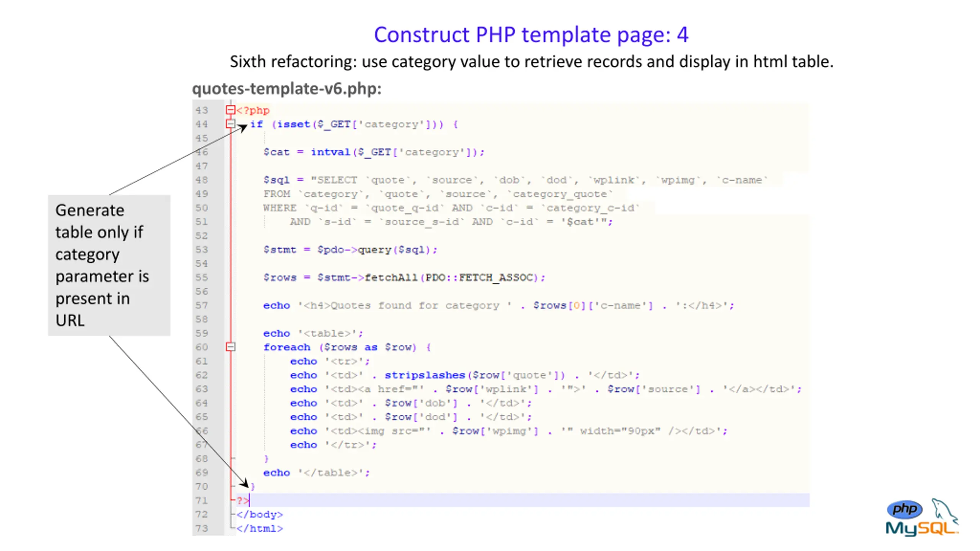Screen dimensions: 980x551
Task: Click the intval function on line 46
Action: pyautogui.click(x=330, y=152)
